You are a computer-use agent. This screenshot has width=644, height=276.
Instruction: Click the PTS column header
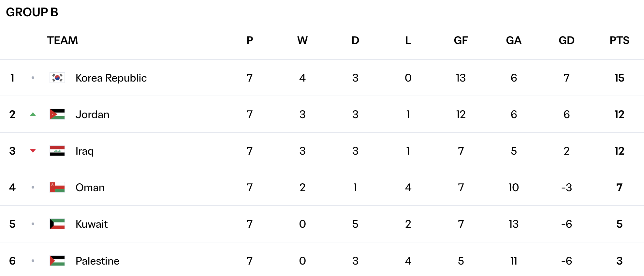619,40
